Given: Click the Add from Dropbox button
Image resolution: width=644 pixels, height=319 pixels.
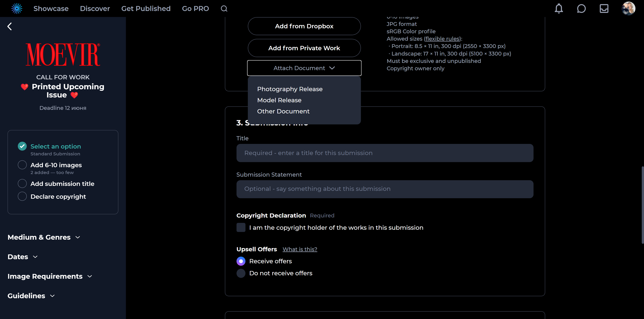Looking at the screenshot, I should point(304,26).
